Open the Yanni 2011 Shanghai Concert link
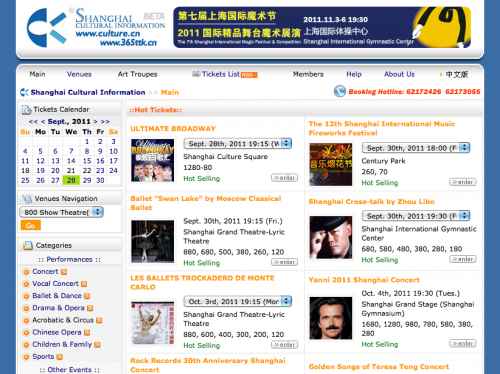This screenshot has width=500, height=374. click(364, 280)
